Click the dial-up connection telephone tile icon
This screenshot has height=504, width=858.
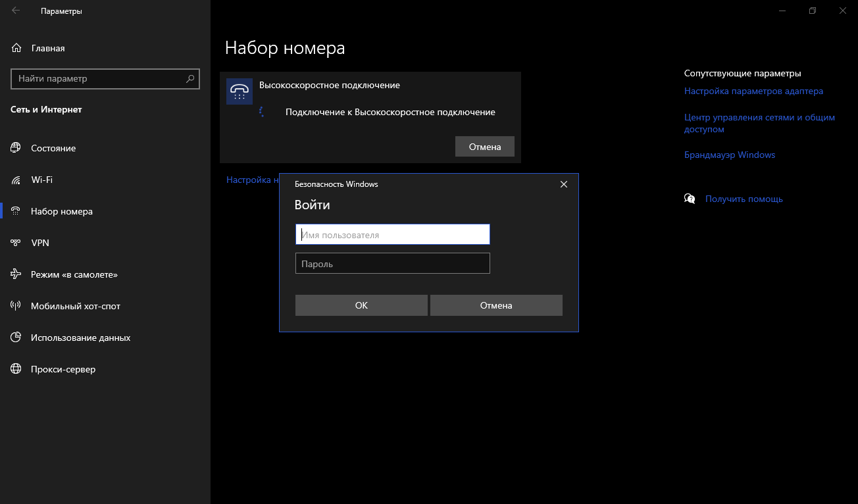(x=240, y=91)
